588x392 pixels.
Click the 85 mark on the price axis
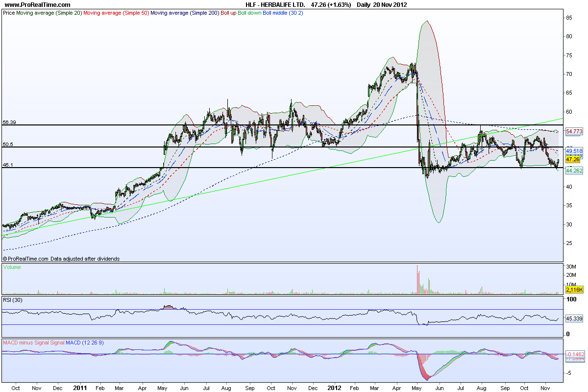[569, 18]
